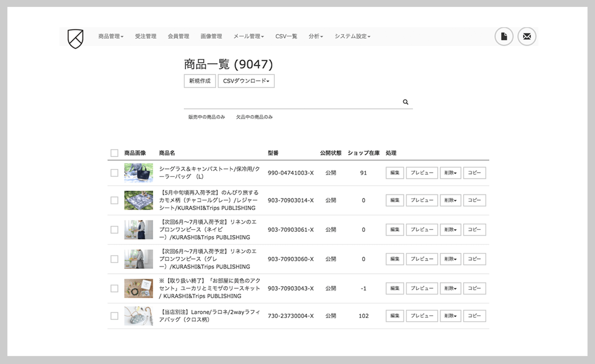Filter by 販売中の商品のみ
The height and width of the screenshot is (364, 595).
coord(207,117)
